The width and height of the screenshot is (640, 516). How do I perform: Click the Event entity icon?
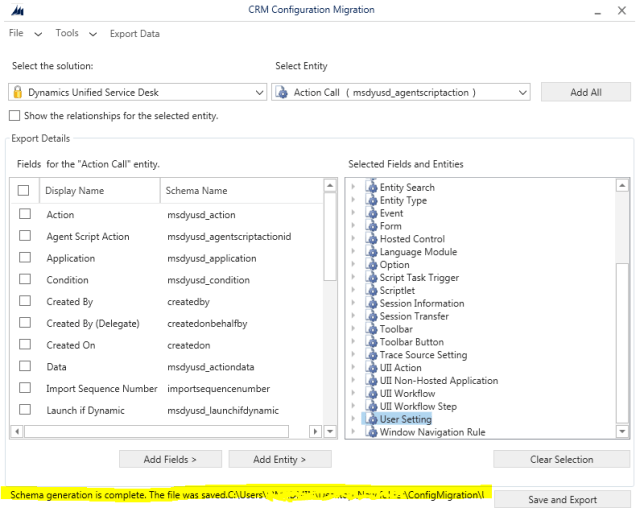pos(371,213)
